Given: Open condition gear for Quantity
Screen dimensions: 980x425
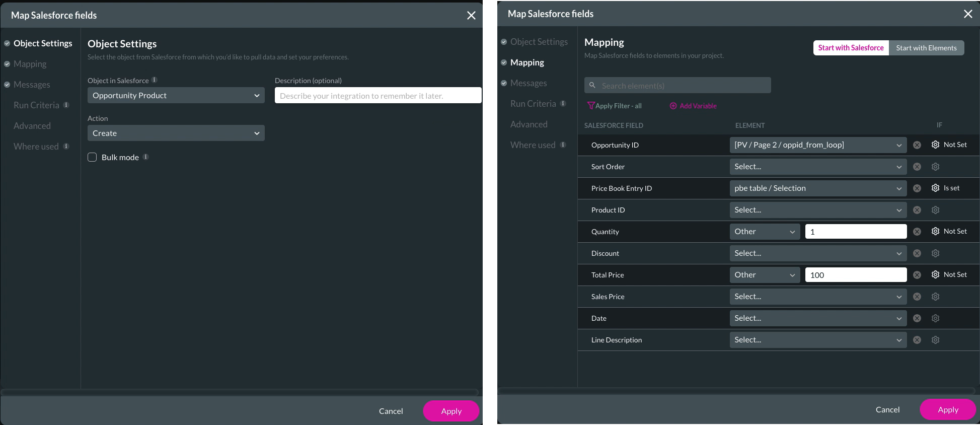Looking at the screenshot, I should click(935, 231).
